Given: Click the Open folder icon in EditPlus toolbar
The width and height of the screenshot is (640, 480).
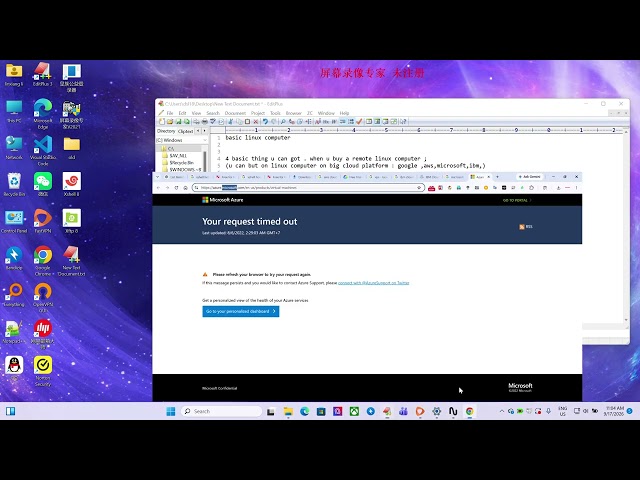Looking at the screenshot, I should click(170, 122).
